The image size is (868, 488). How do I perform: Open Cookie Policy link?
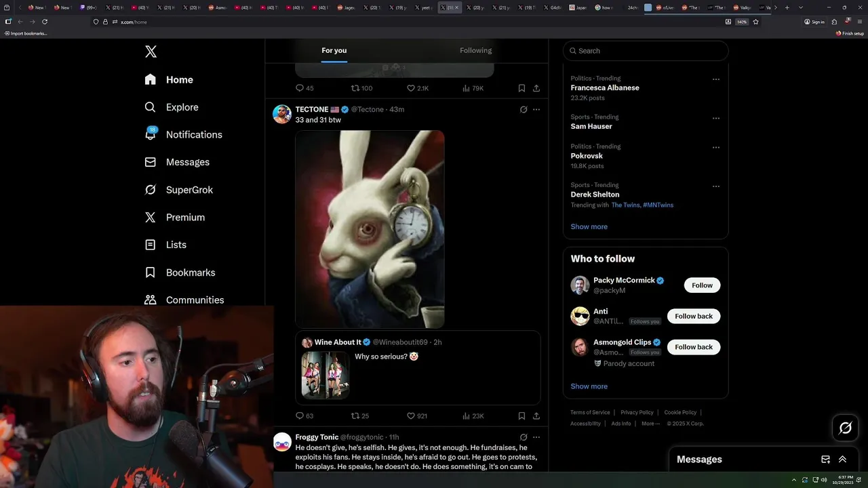click(680, 412)
